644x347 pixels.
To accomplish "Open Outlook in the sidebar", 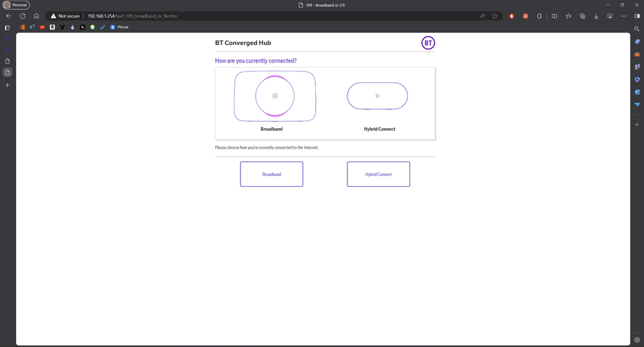I will [x=637, y=92].
